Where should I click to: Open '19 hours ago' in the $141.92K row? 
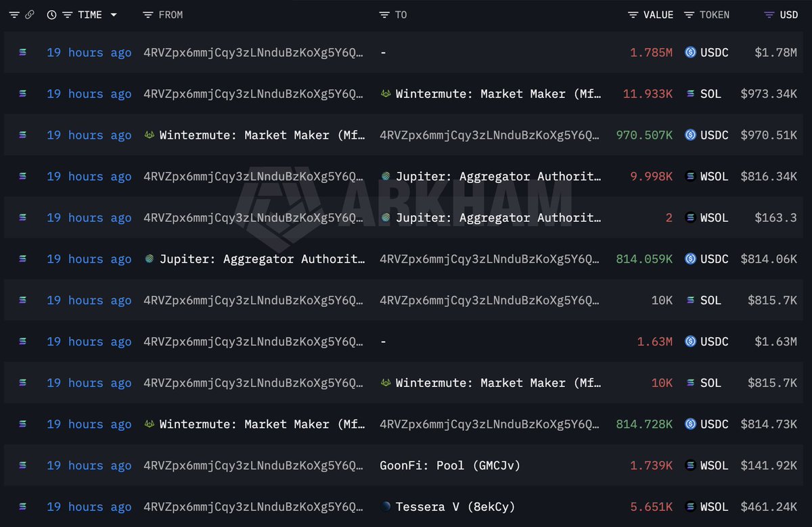pyautogui.click(x=89, y=465)
